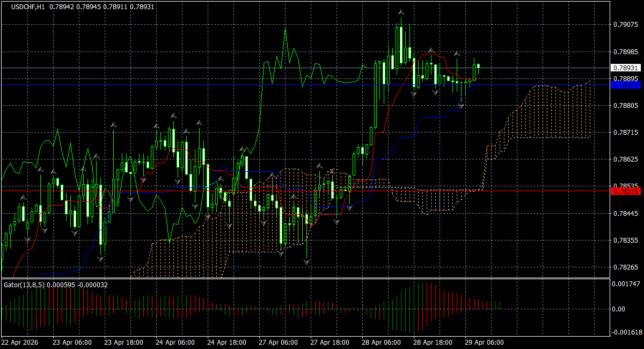Click the 23 Apr 06:00 time label
The height and width of the screenshot is (349, 644).
(x=71, y=342)
